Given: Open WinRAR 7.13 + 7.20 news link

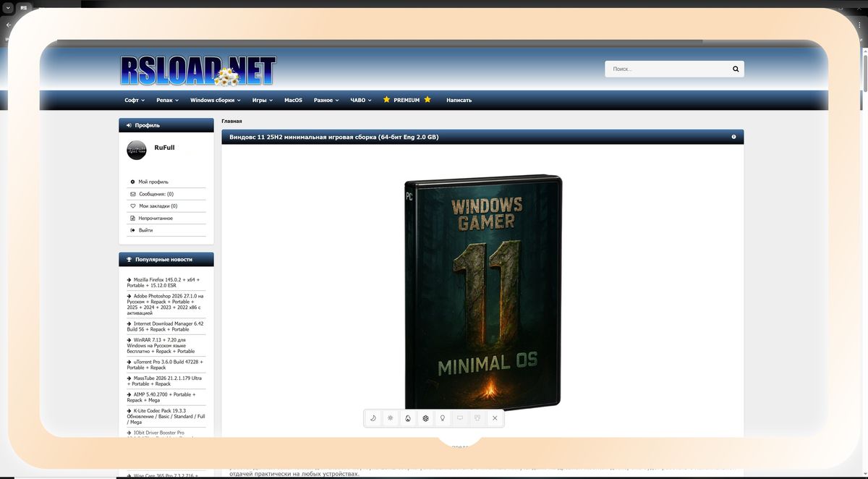Looking at the screenshot, I should 162,345.
